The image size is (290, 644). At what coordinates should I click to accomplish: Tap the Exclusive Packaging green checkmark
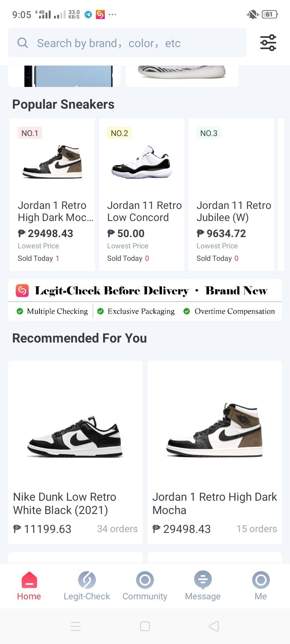[x=101, y=311]
